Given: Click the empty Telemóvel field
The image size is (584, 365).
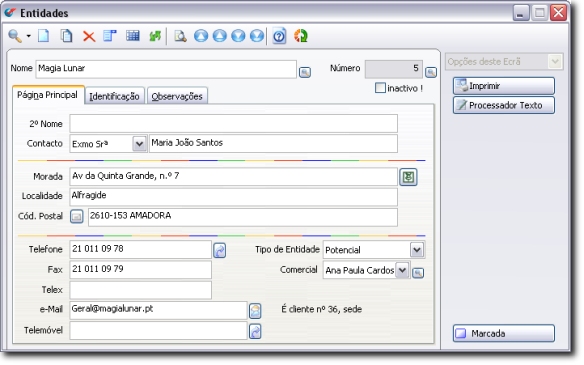Looking at the screenshot, I should 158,331.
